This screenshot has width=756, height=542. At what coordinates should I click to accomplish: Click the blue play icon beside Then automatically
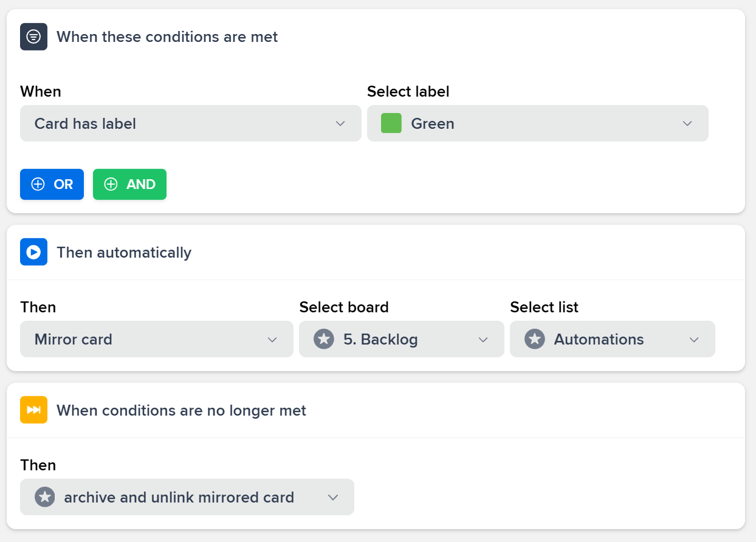tap(33, 252)
